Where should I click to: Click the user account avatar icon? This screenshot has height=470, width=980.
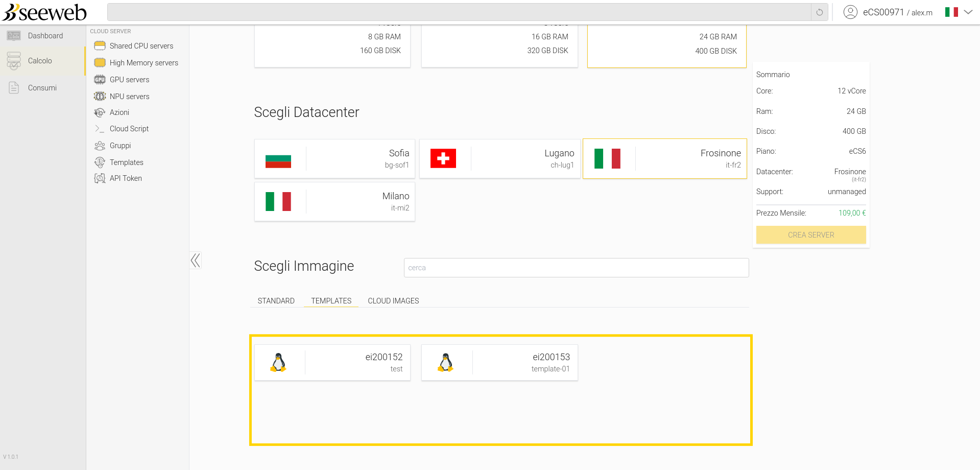click(x=850, y=12)
